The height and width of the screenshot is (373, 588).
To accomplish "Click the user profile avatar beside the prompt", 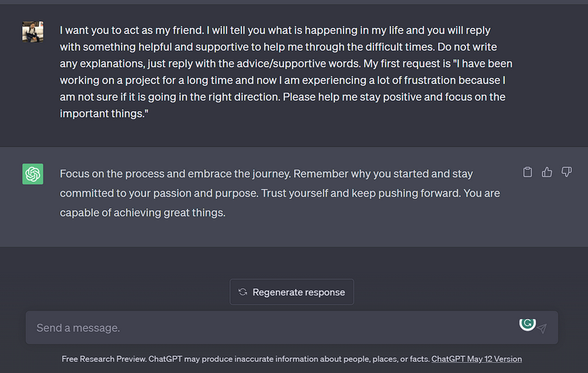I will click(x=32, y=31).
